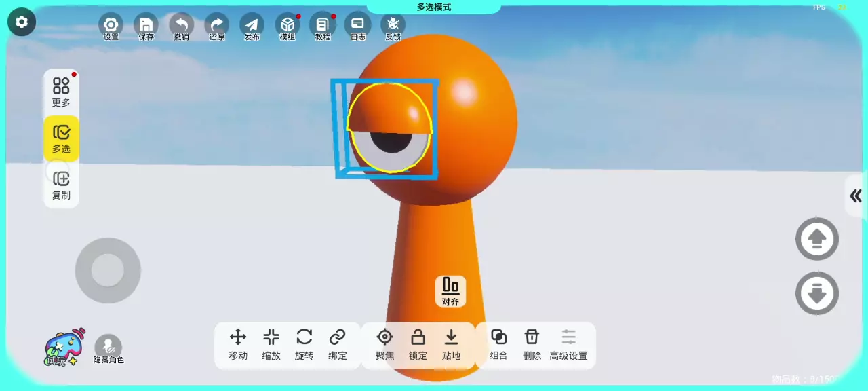Select the 移动 move tool
This screenshot has height=391, width=868.
pos(238,344)
